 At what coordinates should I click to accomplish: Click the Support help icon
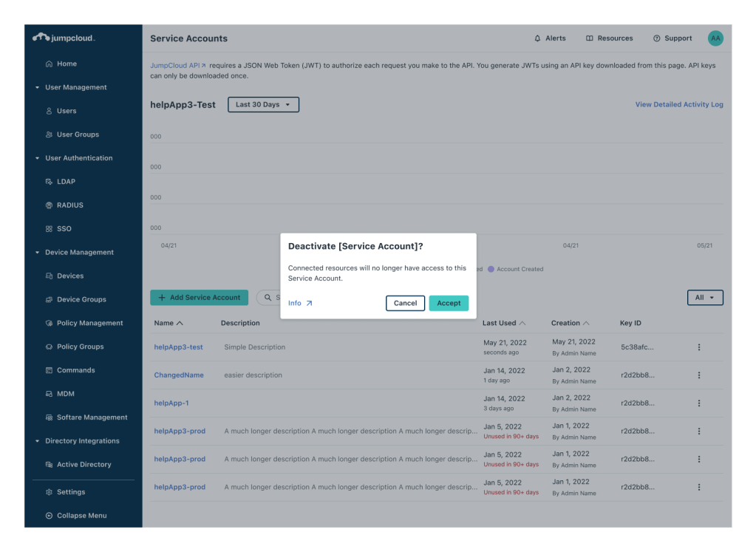click(x=656, y=38)
